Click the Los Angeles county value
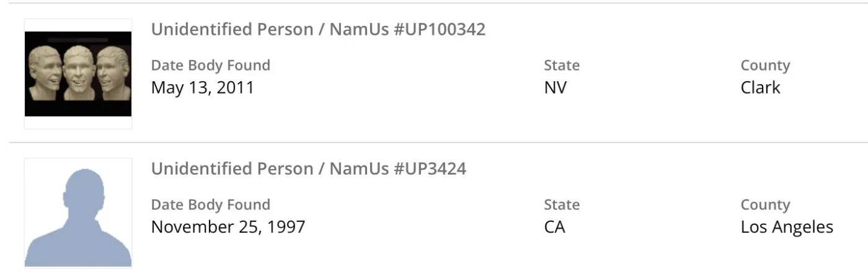This screenshot has height=280, width=868. (787, 227)
